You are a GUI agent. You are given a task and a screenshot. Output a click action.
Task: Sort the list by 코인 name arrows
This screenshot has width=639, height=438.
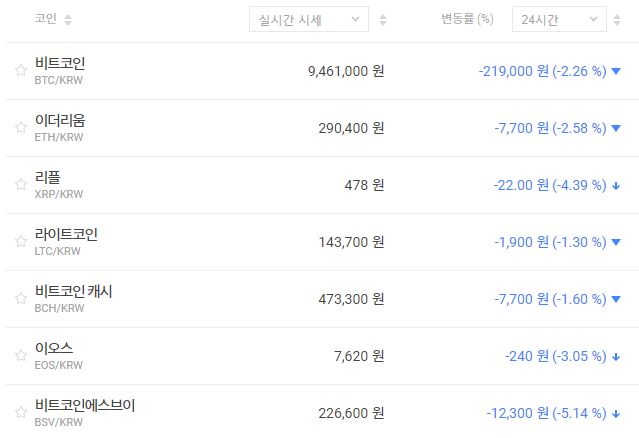point(68,20)
